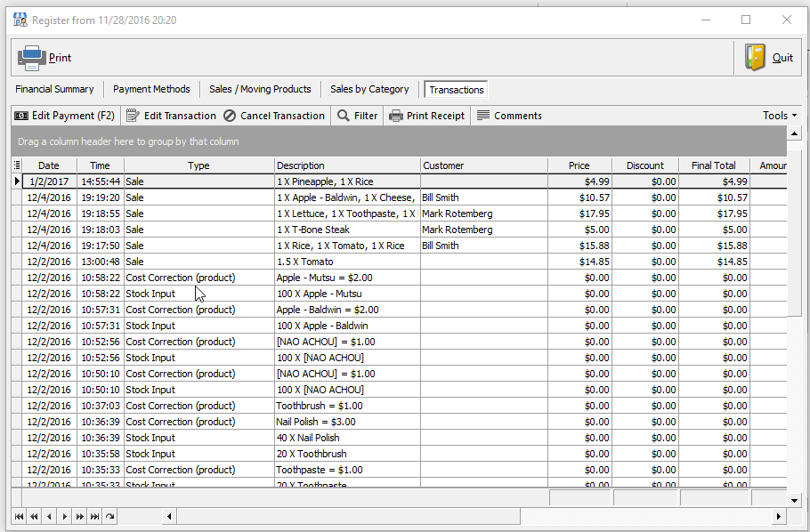Select the 1 X Lettuce, 1 X Toothpaste sale

pyautogui.click(x=399, y=214)
